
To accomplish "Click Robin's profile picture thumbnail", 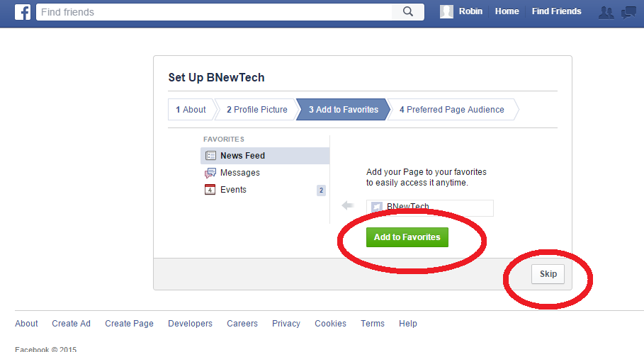I will coord(446,11).
